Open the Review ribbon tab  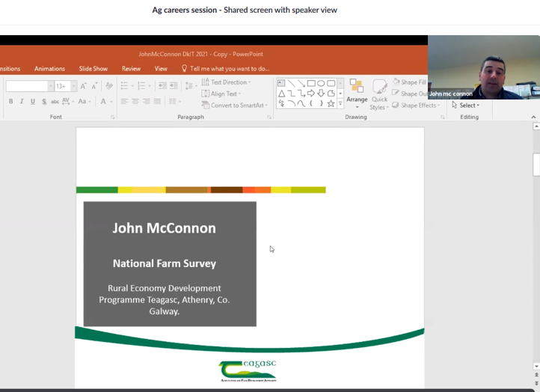coord(131,69)
